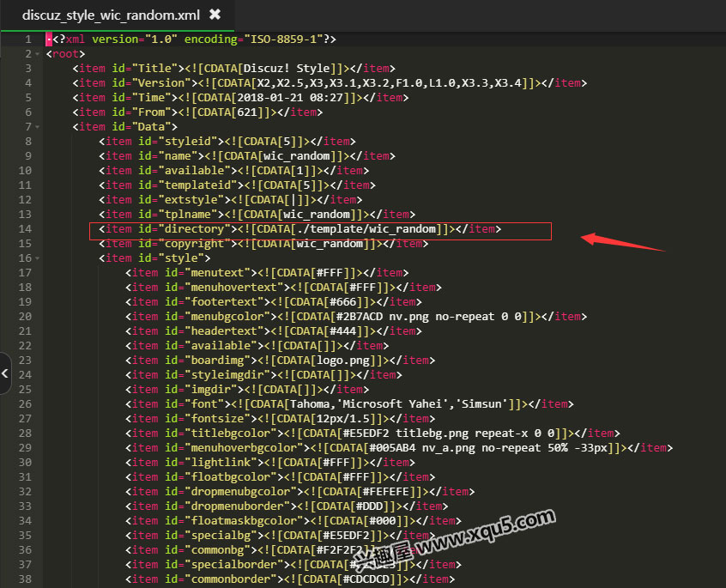Viewport: 726px width, 588px height.
Task: Click line number 14 in the gutter
Action: (x=24, y=229)
